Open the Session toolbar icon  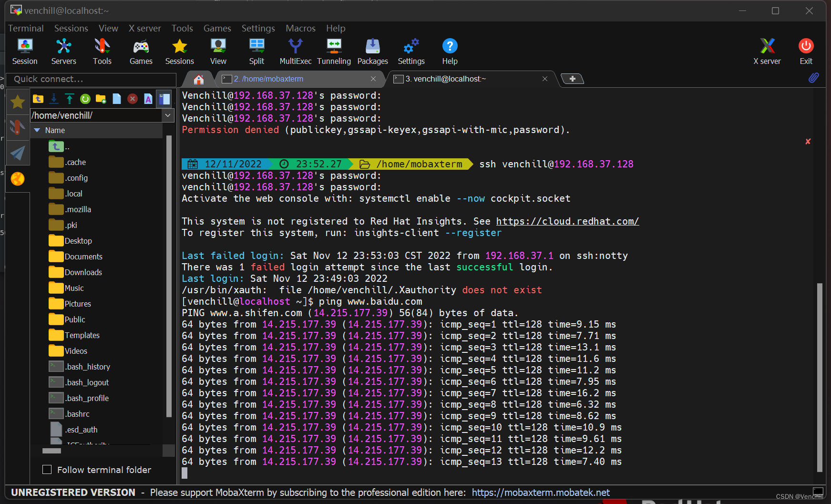pyautogui.click(x=25, y=51)
